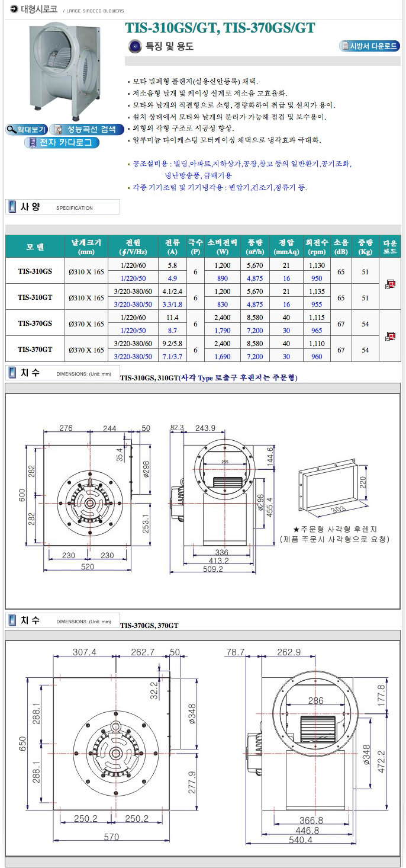Click the download icon for TIS-370GS/GT
Screen dimensions: 406x868
coord(389,336)
